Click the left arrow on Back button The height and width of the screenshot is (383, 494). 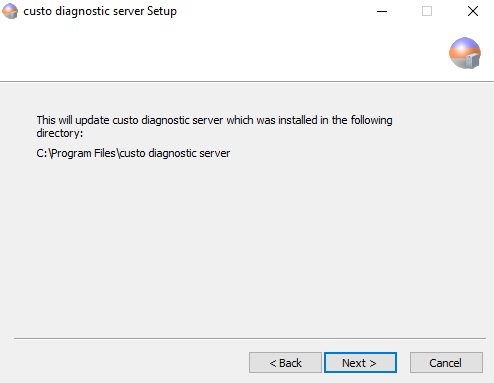coord(273,363)
